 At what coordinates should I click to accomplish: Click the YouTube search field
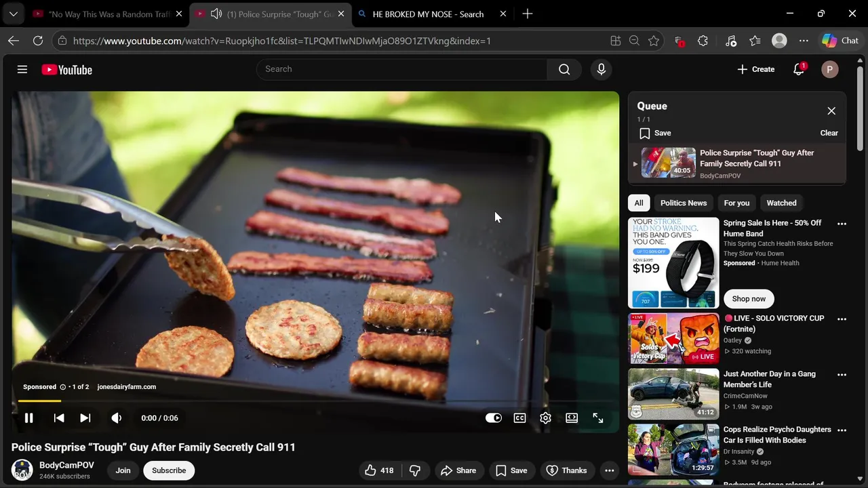[x=401, y=69]
